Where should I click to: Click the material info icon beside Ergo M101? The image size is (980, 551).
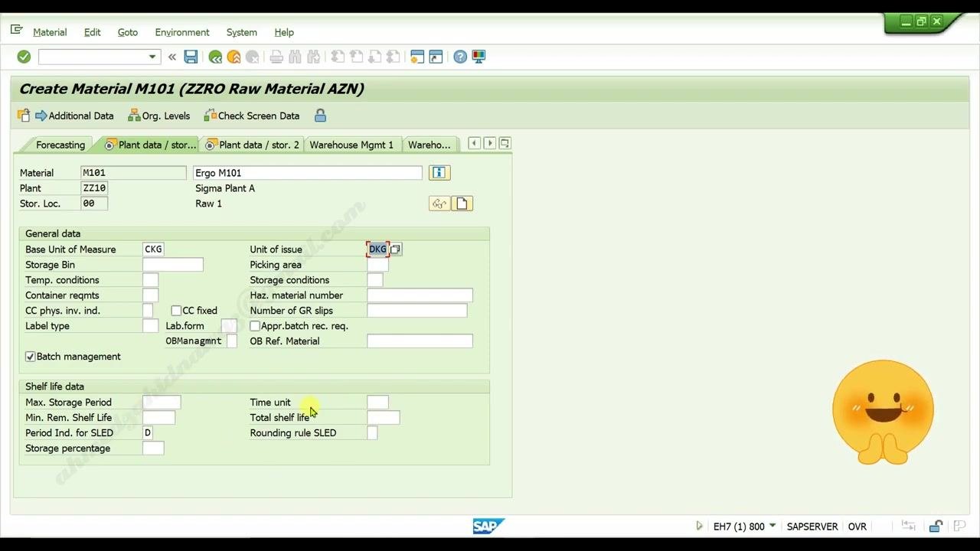pyautogui.click(x=439, y=173)
